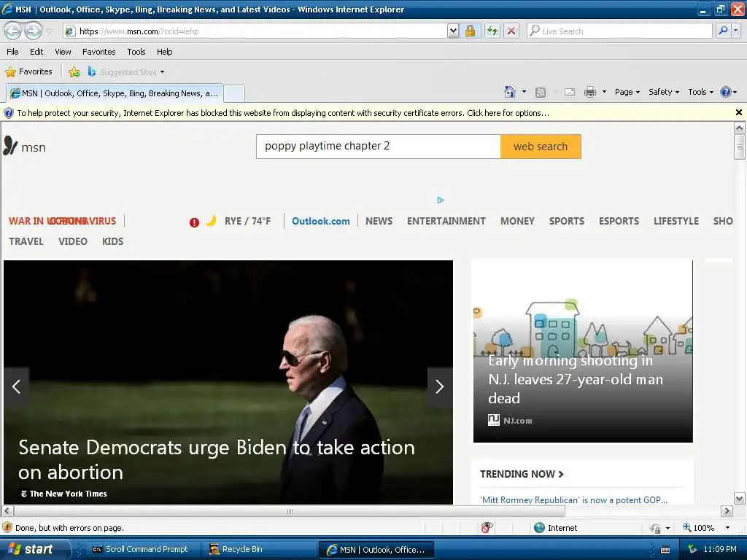Run search with the magnifier button
747x560 pixels.
[x=723, y=31]
